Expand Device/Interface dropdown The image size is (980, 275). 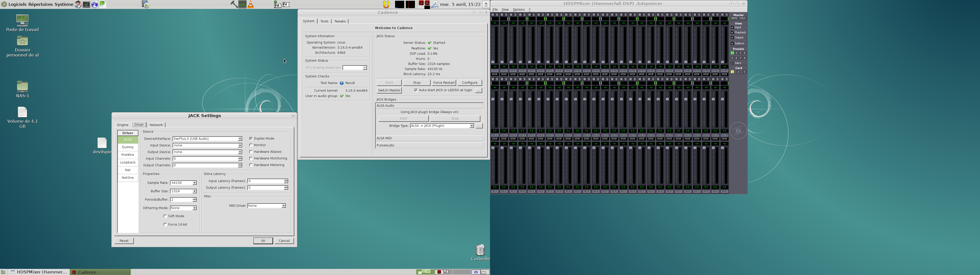pyautogui.click(x=240, y=139)
